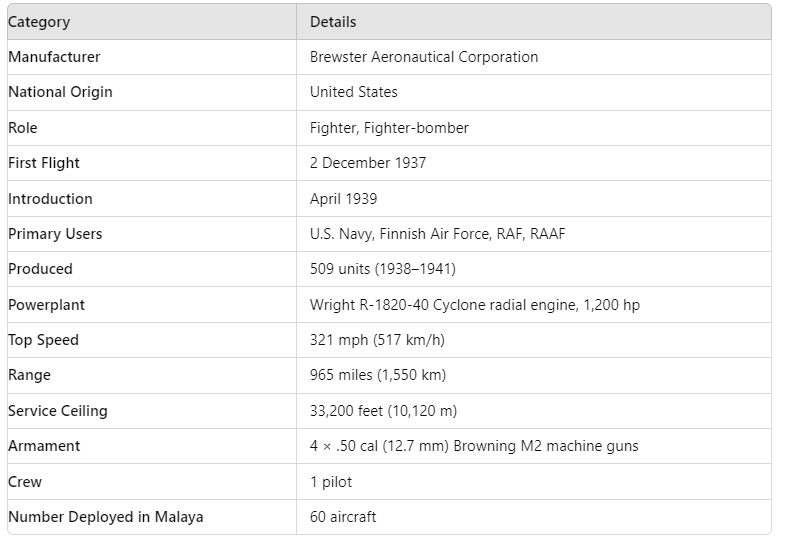Click the 60 aircraft value
The height and width of the screenshot is (541, 785).
tap(343, 517)
